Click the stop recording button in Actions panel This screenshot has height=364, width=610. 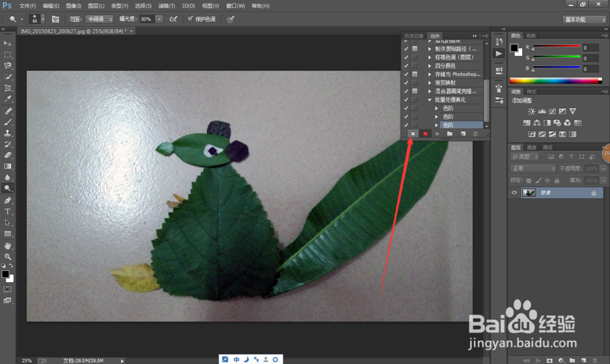[x=413, y=134]
